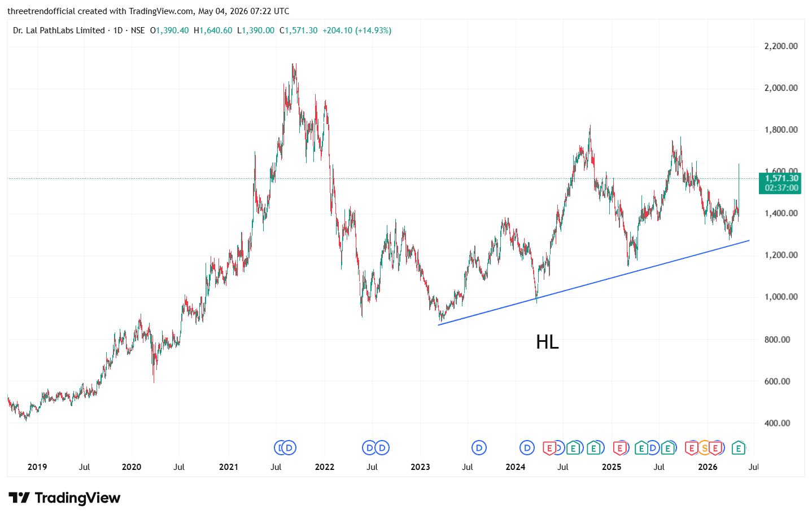Click the 02:37:00 bar countdown timer

point(782,188)
